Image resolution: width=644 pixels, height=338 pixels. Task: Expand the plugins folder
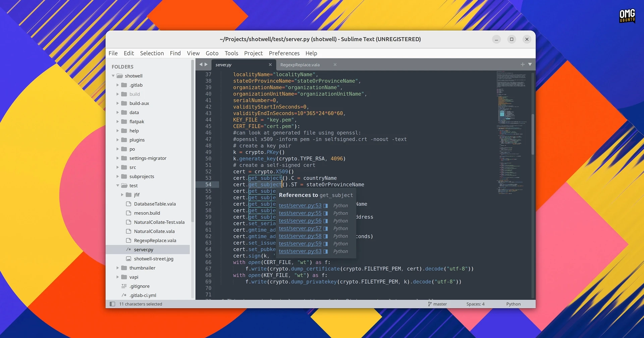click(118, 140)
